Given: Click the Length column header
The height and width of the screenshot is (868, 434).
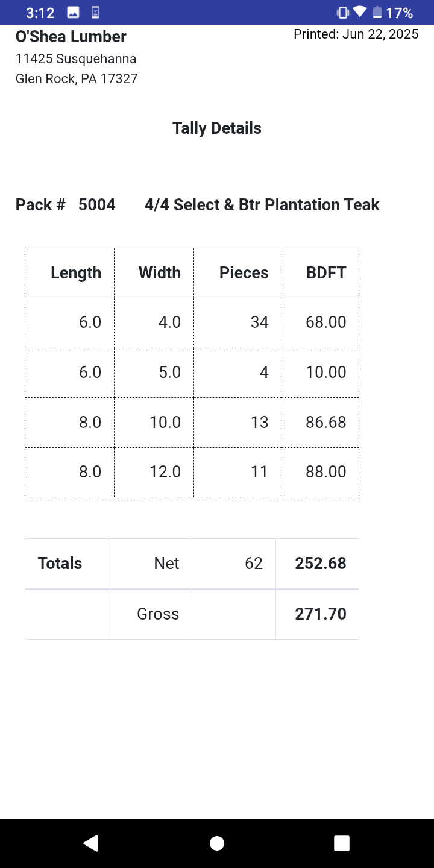Looking at the screenshot, I should pyautogui.click(x=76, y=272).
